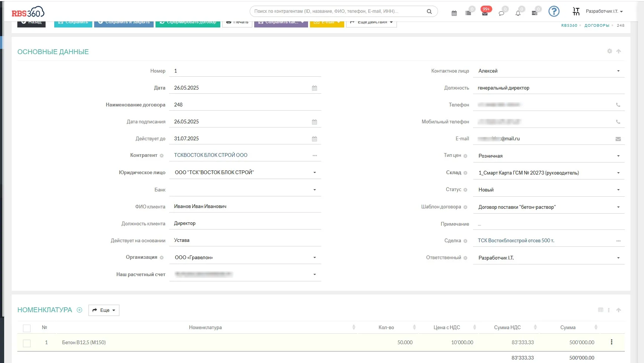Follow the ДОГОВОРЫ breadcrumb link
The image size is (644, 363).
[597, 26]
